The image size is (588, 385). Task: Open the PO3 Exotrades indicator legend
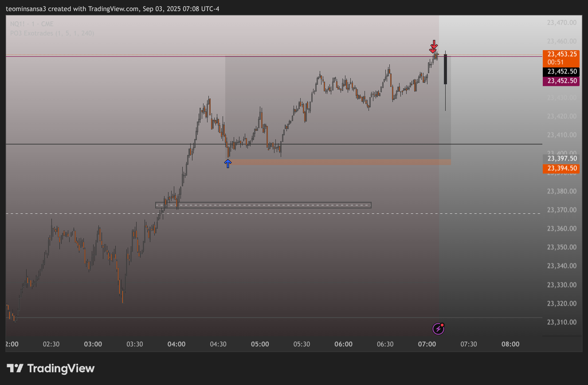[x=52, y=33]
